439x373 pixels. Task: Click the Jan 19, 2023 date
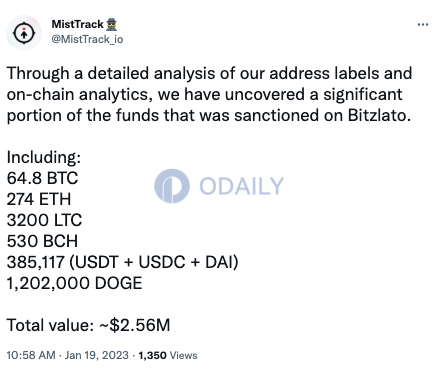point(97,355)
